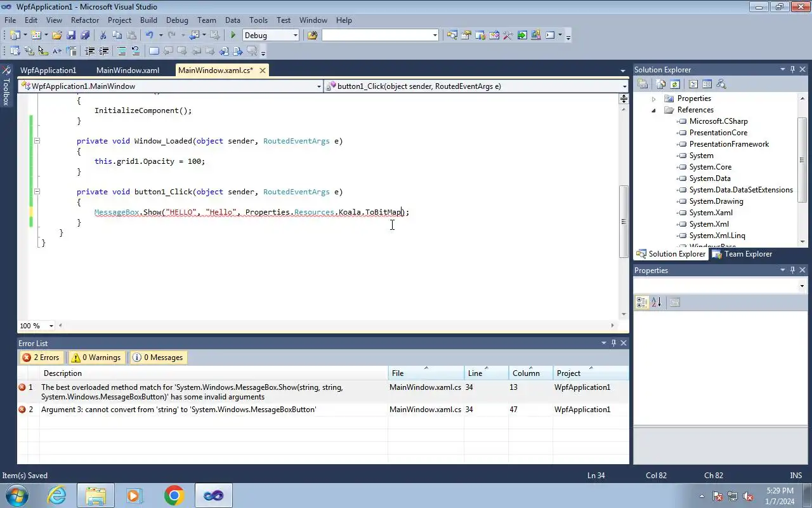Toggle the 0 Warnings filter
812x508 pixels.
[96, 358]
